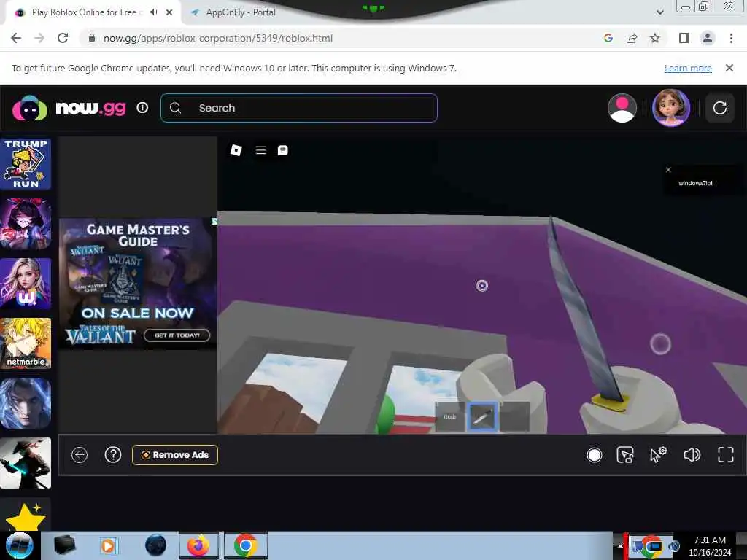Open the netmarble game thumbnail
This screenshot has width=747, height=560.
(26, 343)
